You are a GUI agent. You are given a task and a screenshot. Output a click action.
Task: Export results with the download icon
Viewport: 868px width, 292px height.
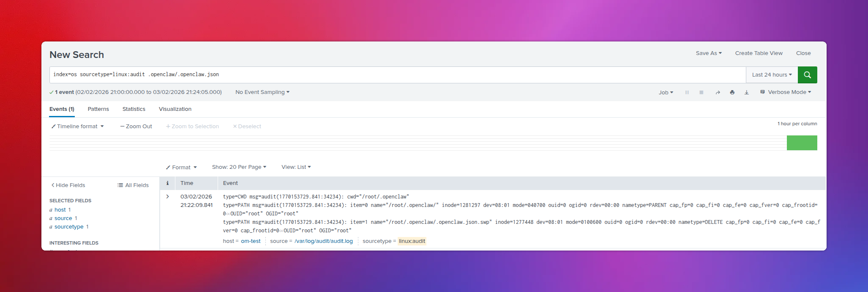[x=747, y=92]
